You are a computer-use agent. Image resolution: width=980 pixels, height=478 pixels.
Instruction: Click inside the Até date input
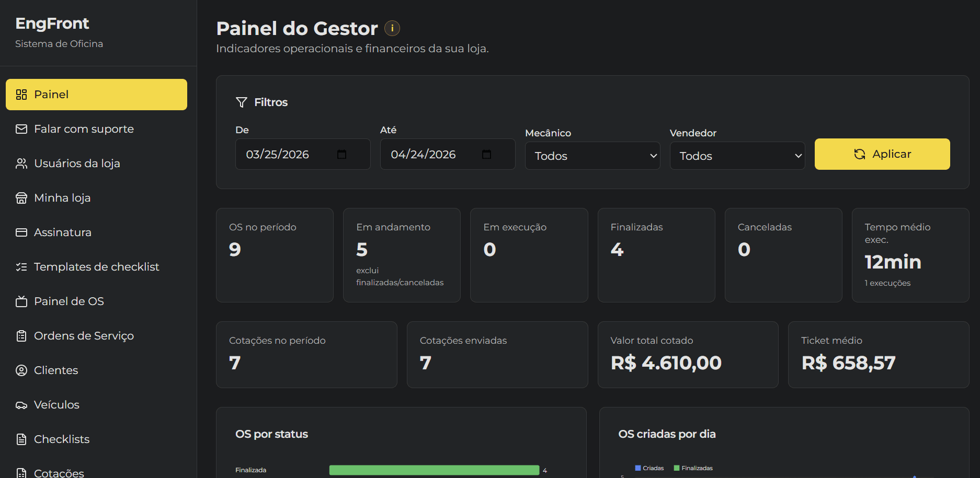(x=429, y=154)
